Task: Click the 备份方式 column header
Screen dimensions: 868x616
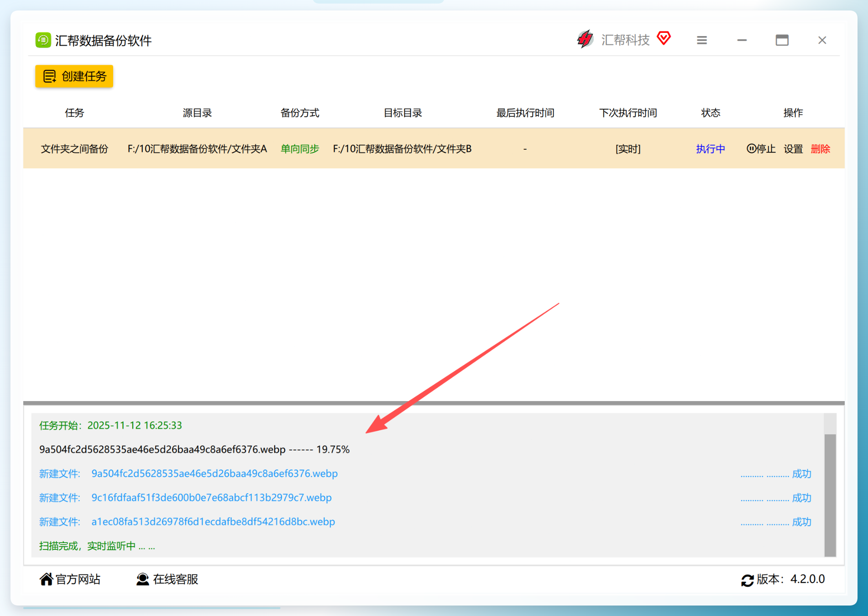Action: pos(300,113)
